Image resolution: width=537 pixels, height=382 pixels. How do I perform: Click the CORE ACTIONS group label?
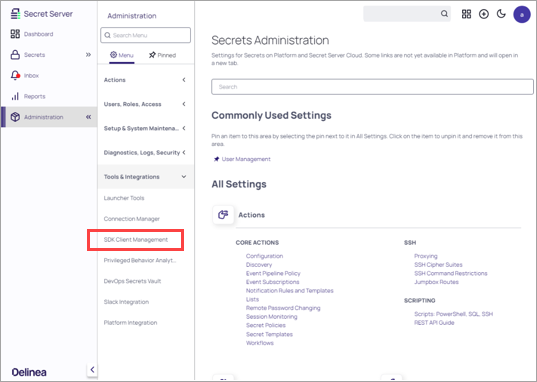(x=257, y=243)
